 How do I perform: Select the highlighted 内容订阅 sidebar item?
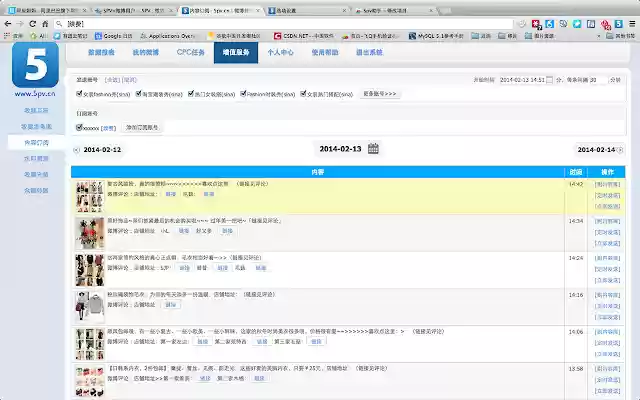coord(36,142)
